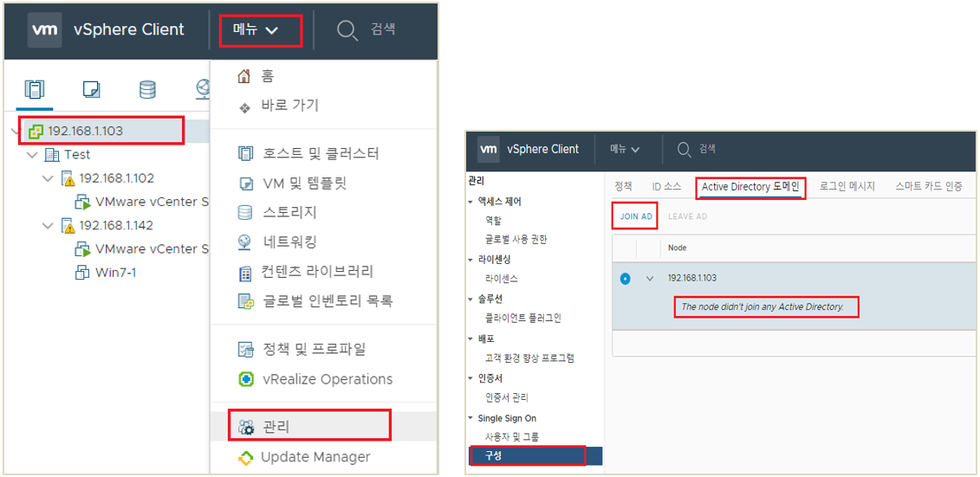Click the Win7-1 VM icon
This screenshot has height=477, width=980.
(x=82, y=273)
